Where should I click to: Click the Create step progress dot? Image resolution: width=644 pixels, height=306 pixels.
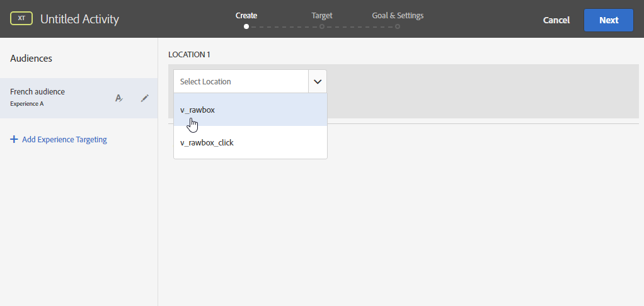click(246, 26)
